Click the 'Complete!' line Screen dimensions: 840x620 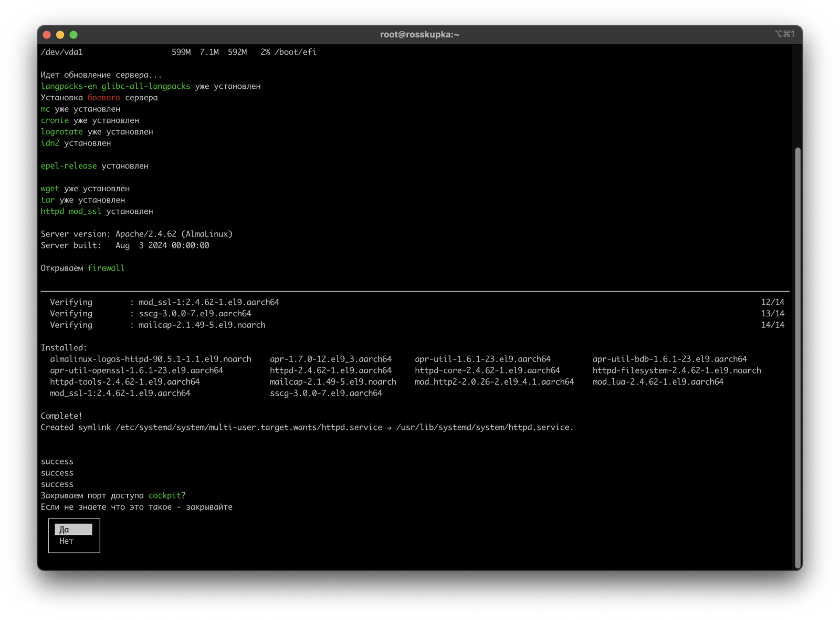click(61, 416)
